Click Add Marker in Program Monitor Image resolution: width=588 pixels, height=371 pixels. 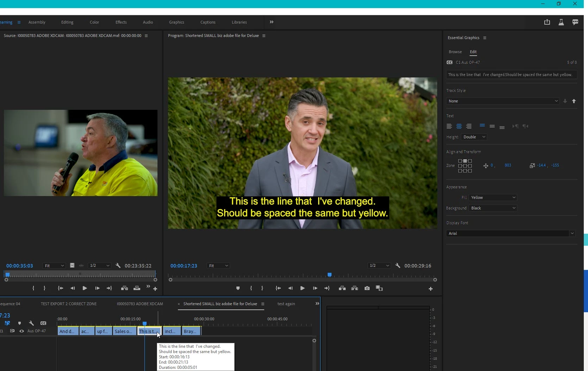(238, 288)
